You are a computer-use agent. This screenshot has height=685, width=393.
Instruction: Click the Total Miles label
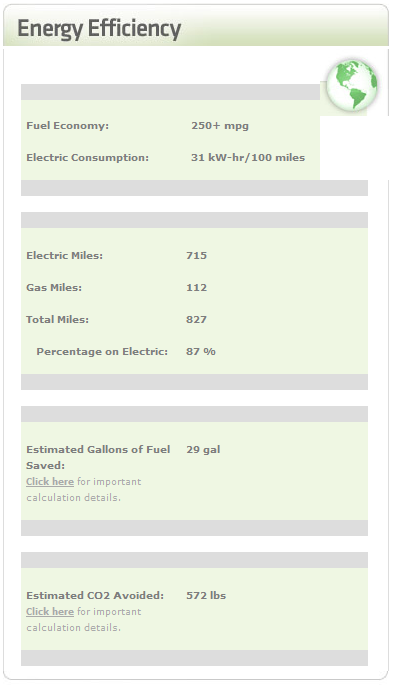(x=57, y=319)
